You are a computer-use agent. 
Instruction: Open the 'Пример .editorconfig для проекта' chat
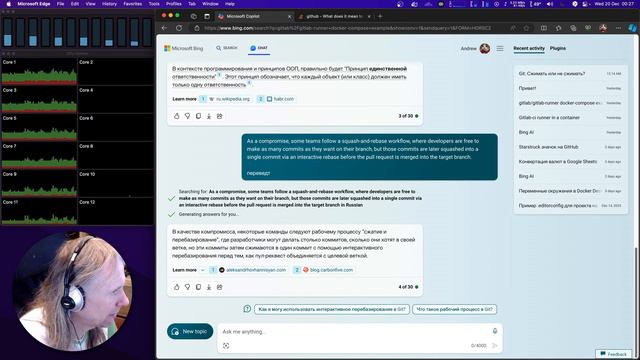tap(570, 206)
